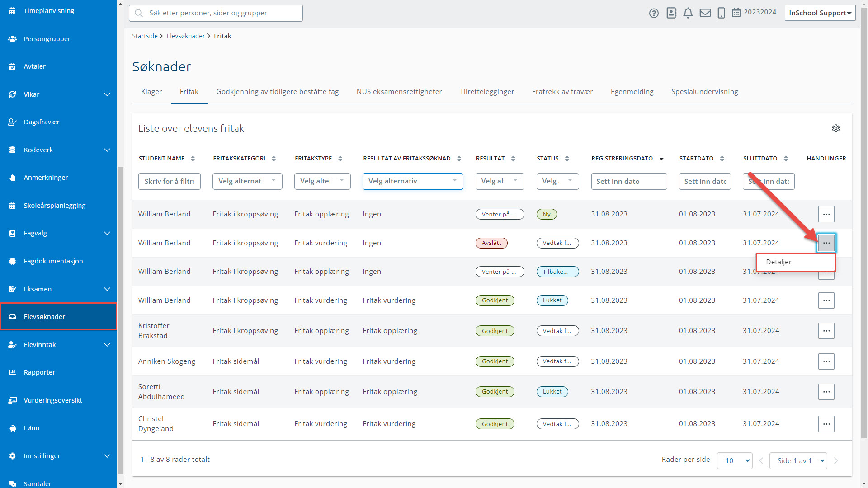868x488 pixels.
Task: Expand the Vikar sidebar menu
Action: (107, 94)
